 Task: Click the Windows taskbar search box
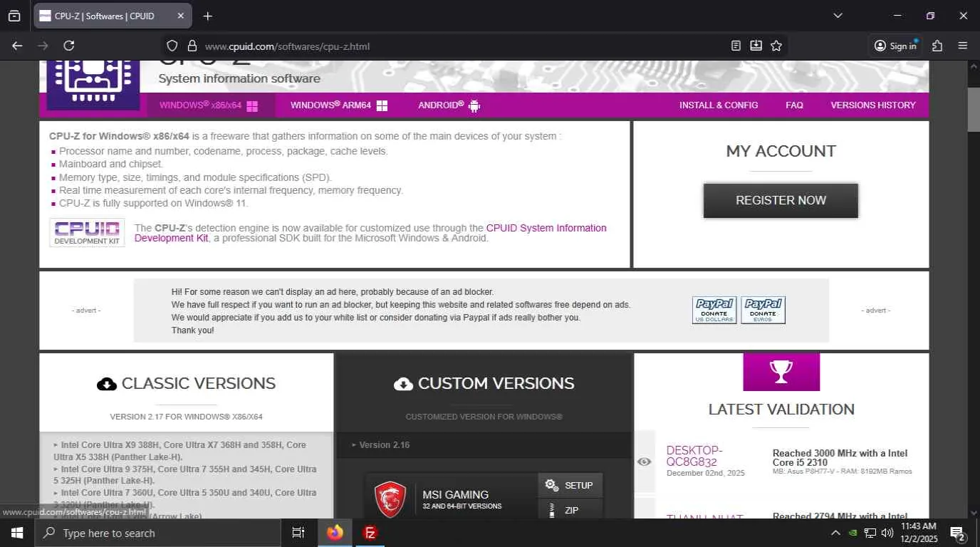157,533
